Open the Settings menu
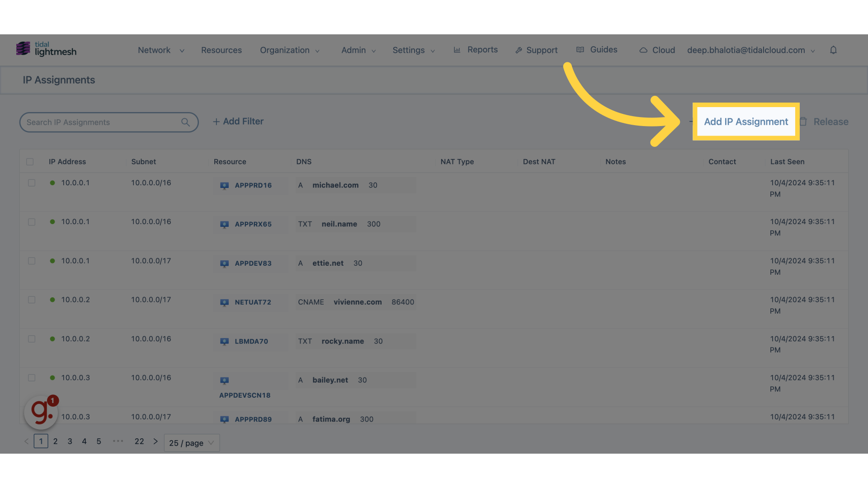868x488 pixels. click(414, 49)
